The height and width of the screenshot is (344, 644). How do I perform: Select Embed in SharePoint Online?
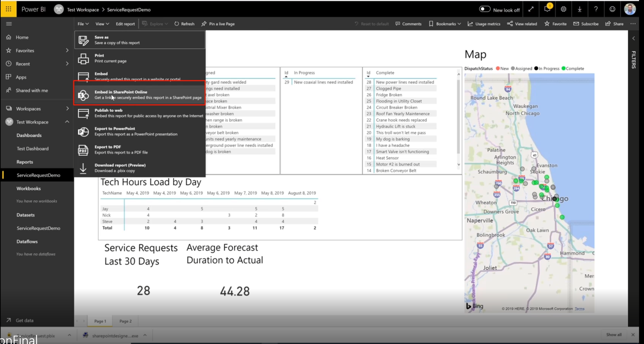coord(140,94)
